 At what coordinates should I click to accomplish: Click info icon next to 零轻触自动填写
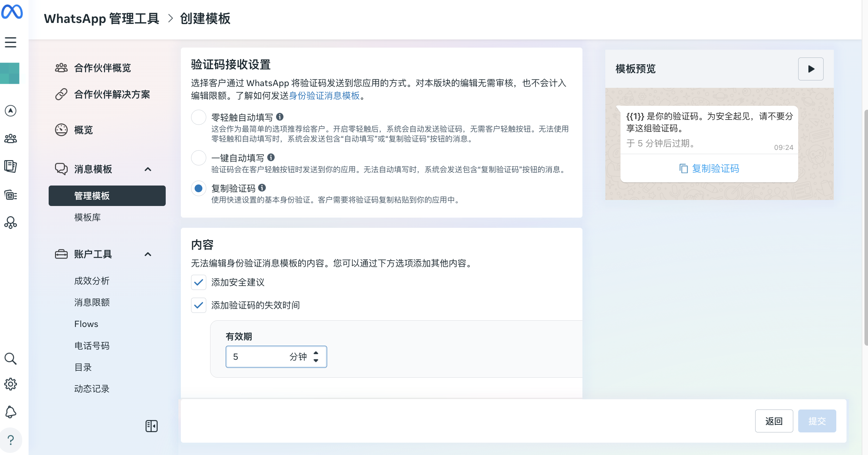tap(280, 117)
